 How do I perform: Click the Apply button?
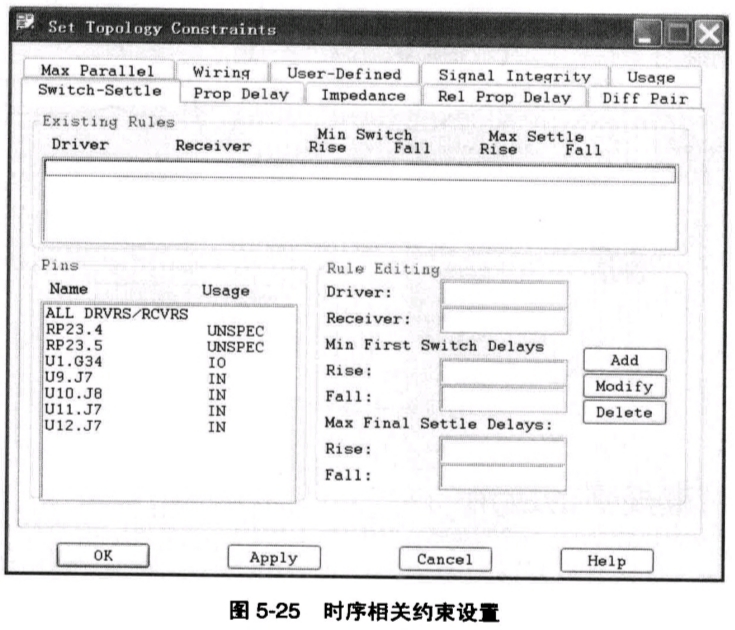(x=274, y=557)
